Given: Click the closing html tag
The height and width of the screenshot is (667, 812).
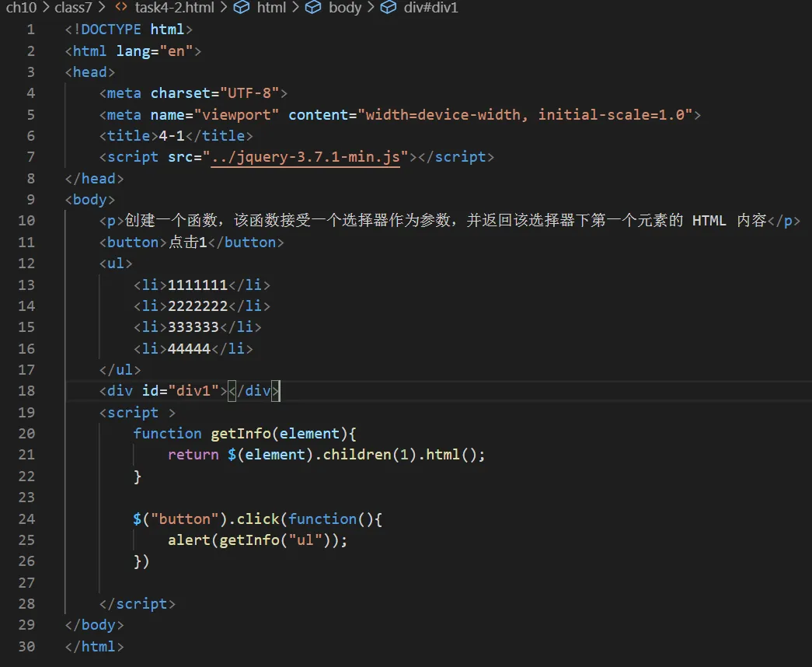Looking at the screenshot, I should coord(94,646).
